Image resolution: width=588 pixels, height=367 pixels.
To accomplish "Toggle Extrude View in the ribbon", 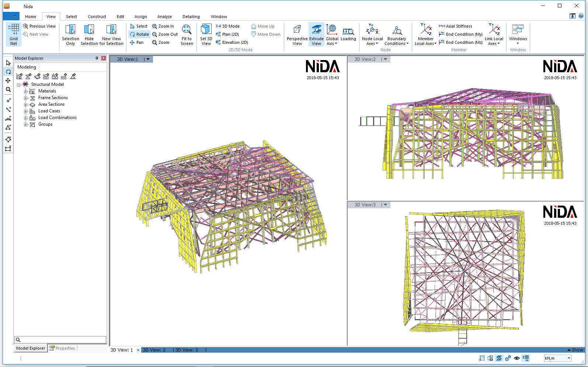I will click(x=316, y=35).
